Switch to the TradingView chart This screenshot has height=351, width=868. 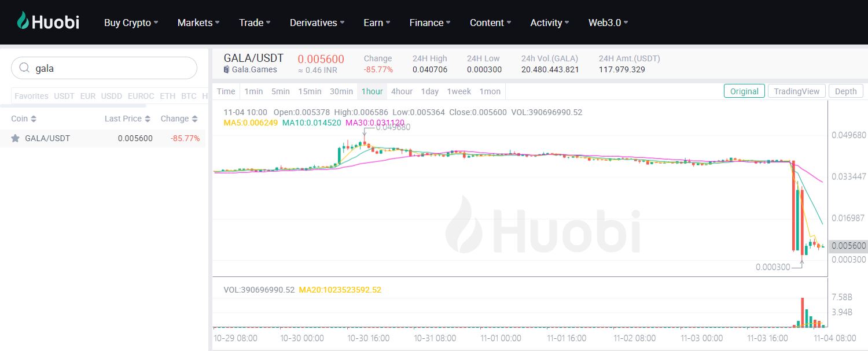point(797,91)
